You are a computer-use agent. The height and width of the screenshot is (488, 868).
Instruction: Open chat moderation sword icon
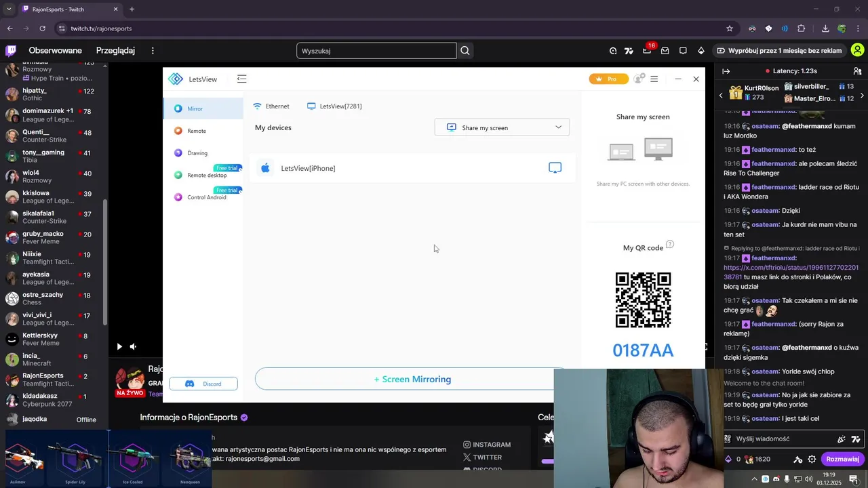(x=798, y=459)
